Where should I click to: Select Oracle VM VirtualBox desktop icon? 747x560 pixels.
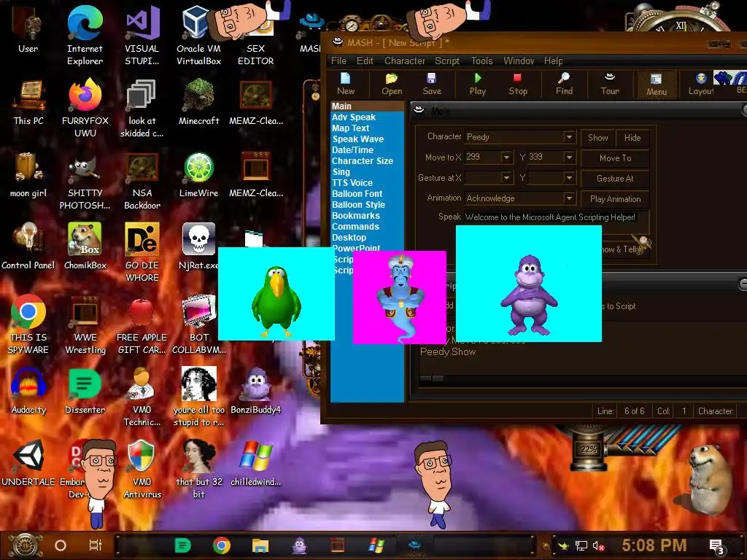click(x=198, y=36)
